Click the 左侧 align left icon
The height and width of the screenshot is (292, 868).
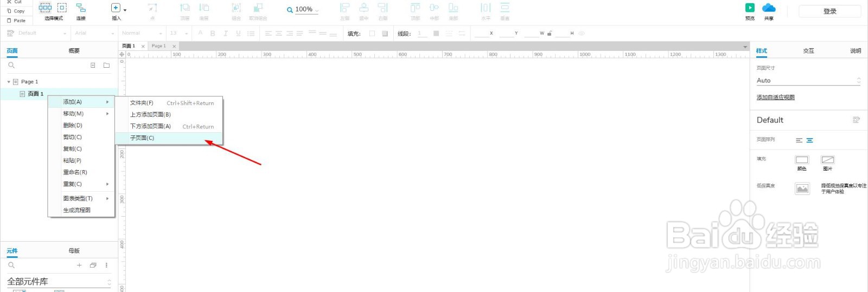[344, 8]
